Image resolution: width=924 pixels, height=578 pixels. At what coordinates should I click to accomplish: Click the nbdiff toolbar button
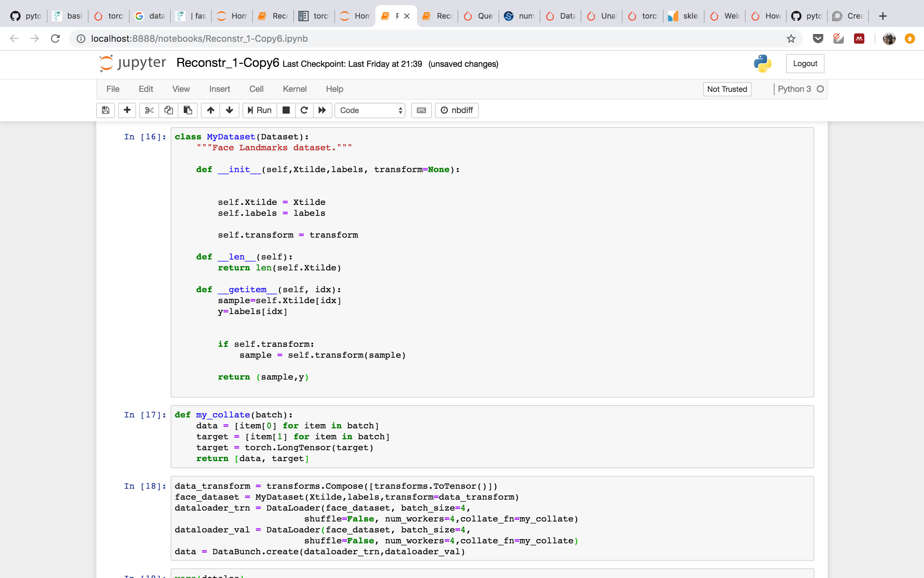pyautogui.click(x=457, y=110)
